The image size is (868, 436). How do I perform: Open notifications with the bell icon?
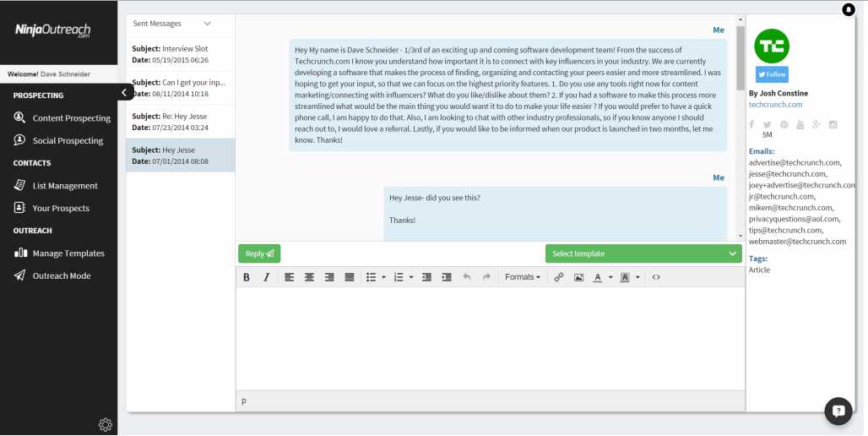[x=849, y=9]
